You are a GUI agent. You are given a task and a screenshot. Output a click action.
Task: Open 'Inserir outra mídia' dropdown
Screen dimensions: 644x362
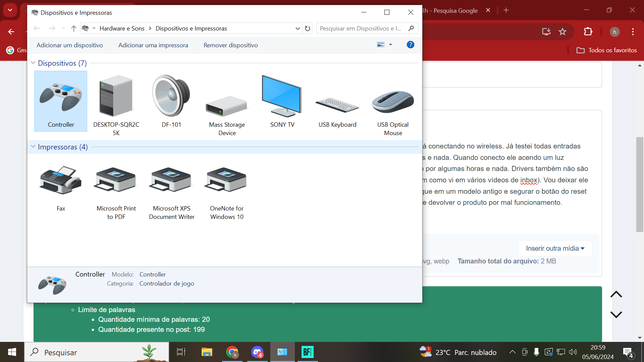pos(555,248)
